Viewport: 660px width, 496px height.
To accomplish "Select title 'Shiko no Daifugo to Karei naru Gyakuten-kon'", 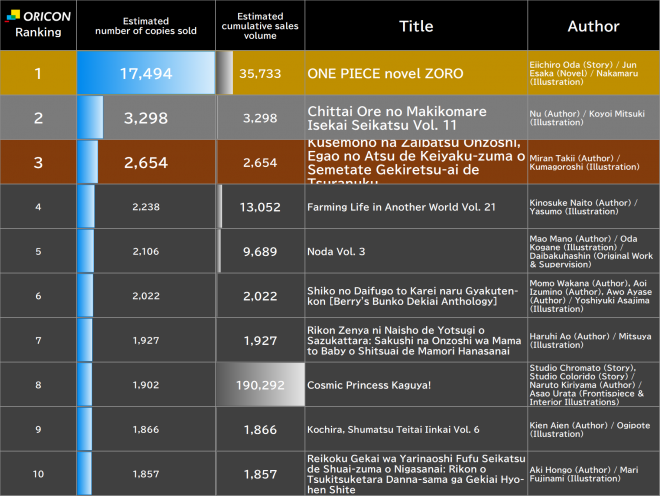I will (x=412, y=296).
